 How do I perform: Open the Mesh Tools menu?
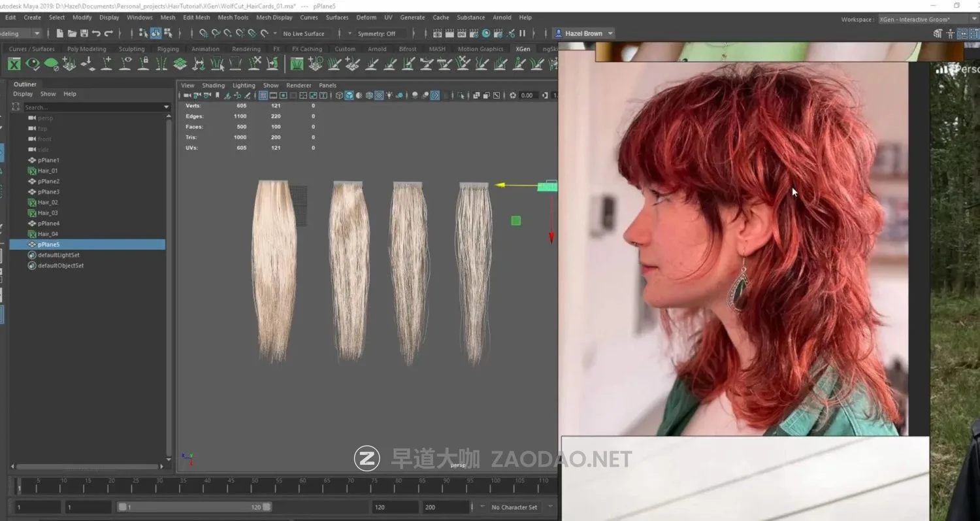233,18
